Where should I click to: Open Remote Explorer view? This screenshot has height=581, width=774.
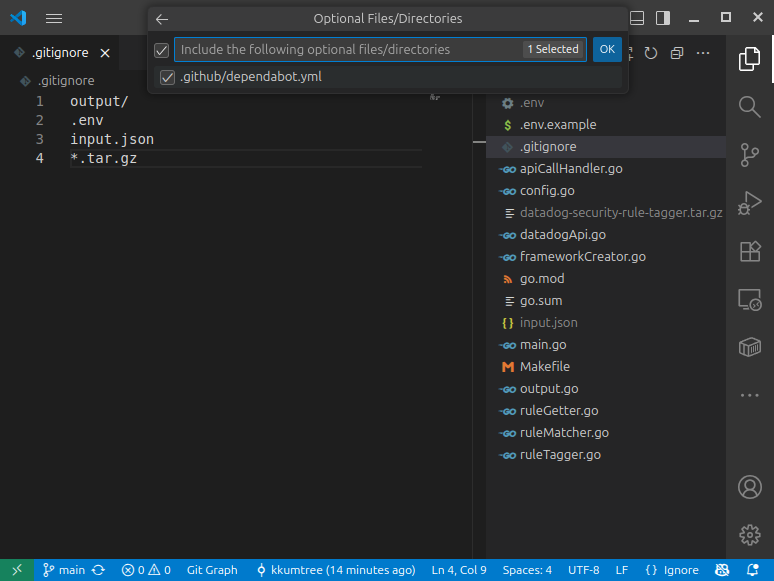pos(749,299)
